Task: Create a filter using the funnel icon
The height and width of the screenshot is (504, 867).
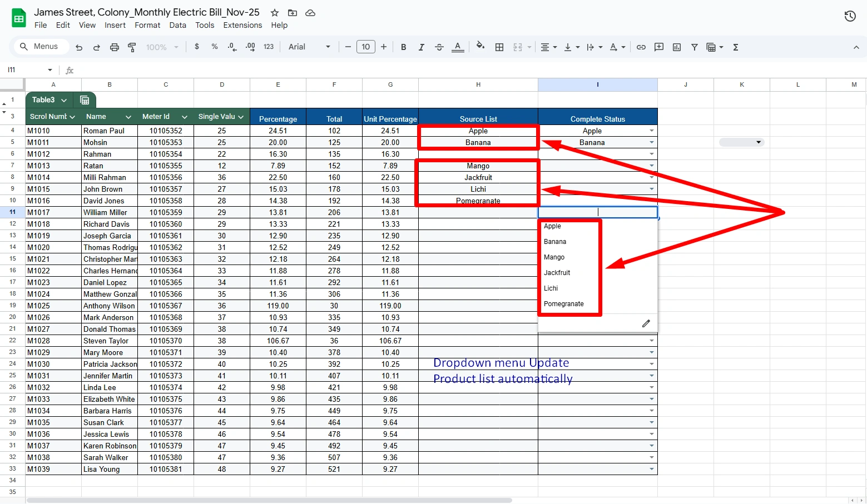Action: pos(694,47)
